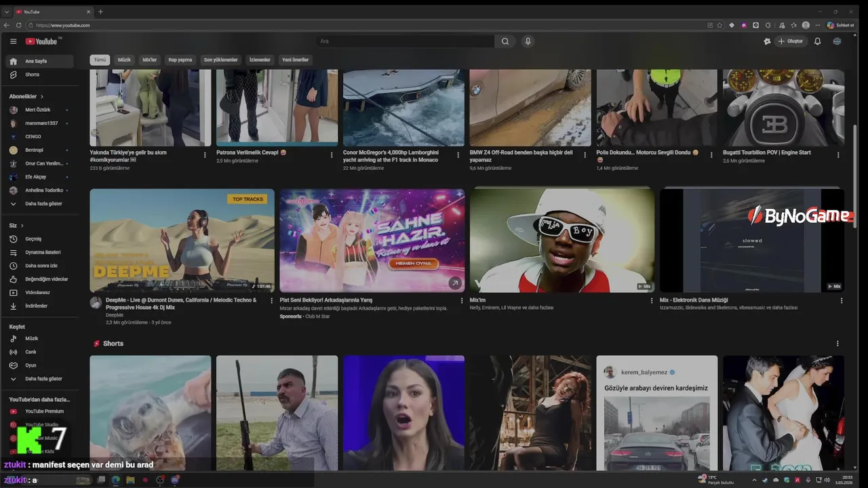The width and height of the screenshot is (868, 488).
Task: Expand Daha fazla göster under subscriptions
Action: click(39, 203)
